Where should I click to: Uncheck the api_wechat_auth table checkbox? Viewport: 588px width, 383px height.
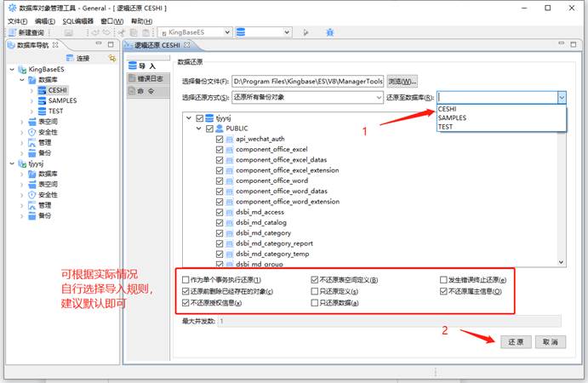pos(220,139)
